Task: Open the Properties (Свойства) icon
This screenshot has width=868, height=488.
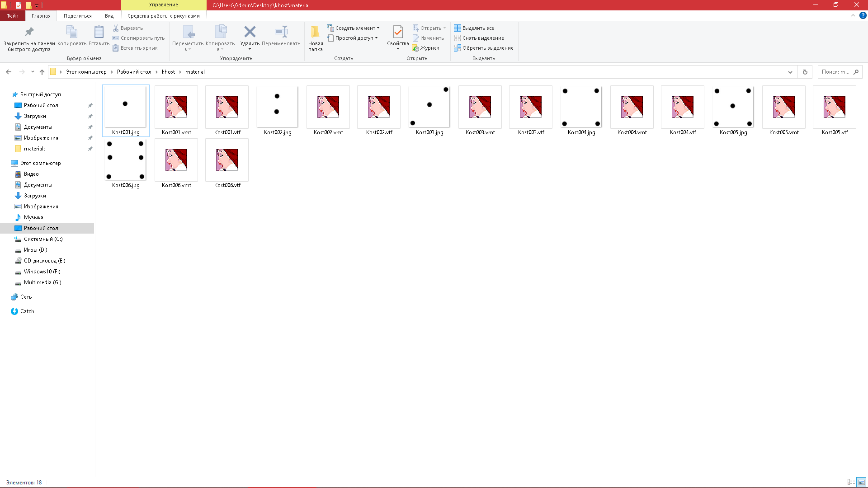Action: pyautogui.click(x=398, y=32)
